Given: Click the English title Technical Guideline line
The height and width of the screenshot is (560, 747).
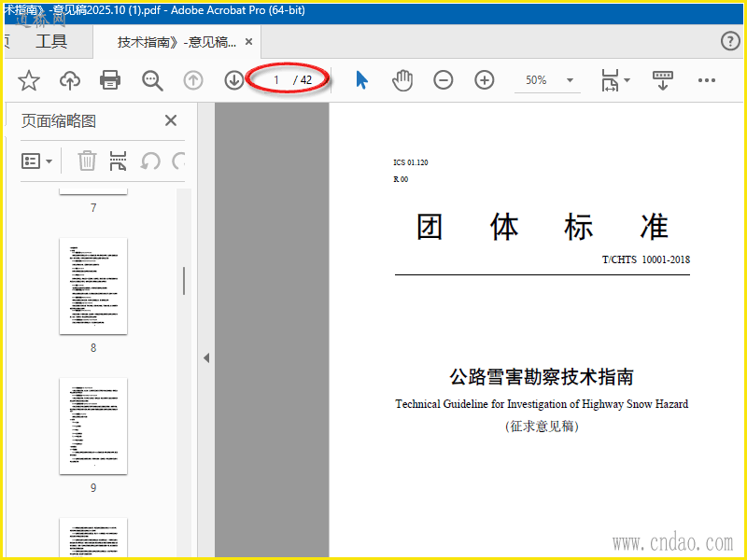Looking at the screenshot, I should pyautogui.click(x=542, y=404).
